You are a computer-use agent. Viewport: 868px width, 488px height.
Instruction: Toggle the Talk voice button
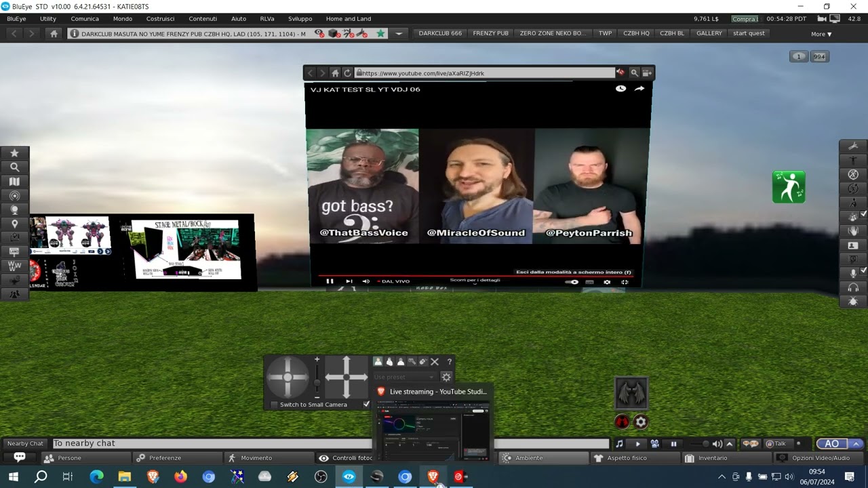pos(778,444)
